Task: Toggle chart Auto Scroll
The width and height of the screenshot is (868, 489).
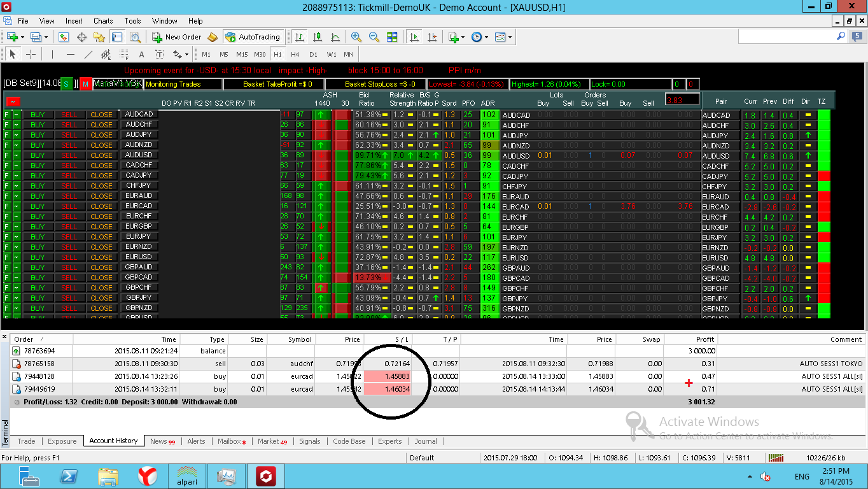Action: 414,37
